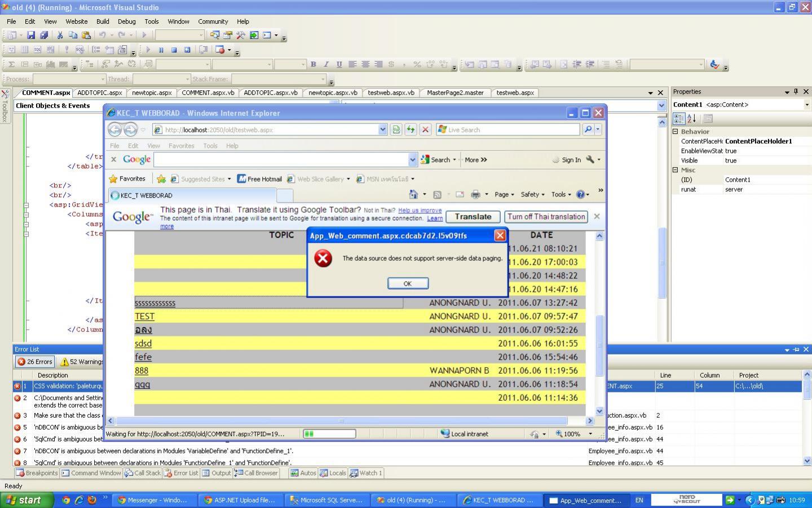The height and width of the screenshot is (508, 812).
Task: Open the TEST topic link
Action: click(x=144, y=317)
